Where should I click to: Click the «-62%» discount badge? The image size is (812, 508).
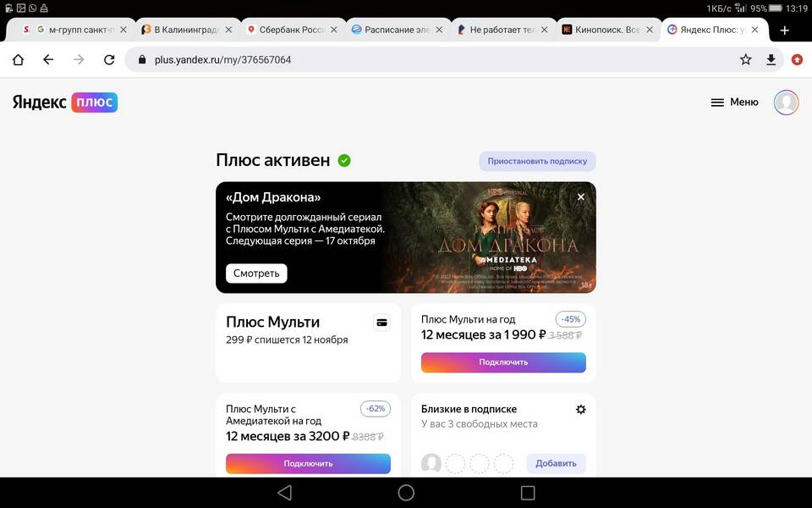(x=376, y=409)
